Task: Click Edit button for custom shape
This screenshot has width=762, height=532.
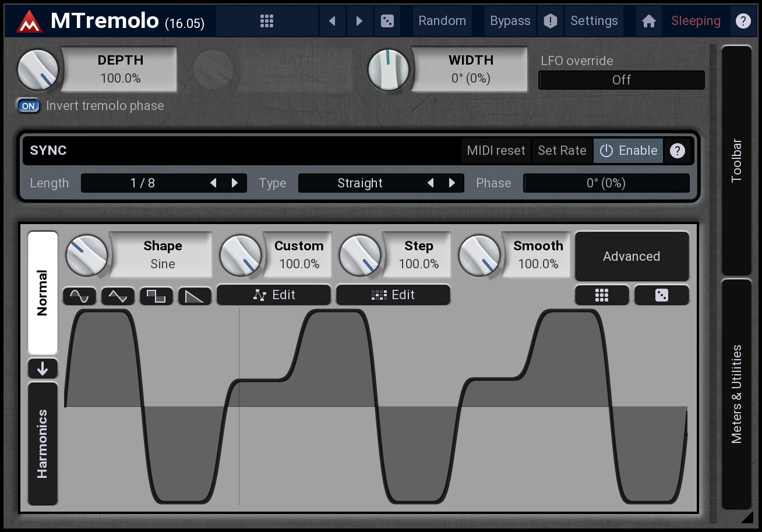Action: (274, 295)
